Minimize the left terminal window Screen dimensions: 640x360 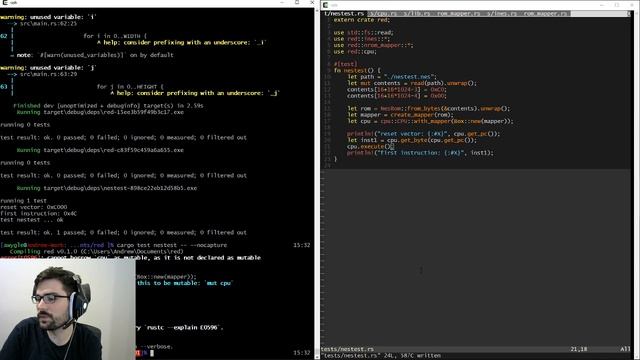coord(282,2)
